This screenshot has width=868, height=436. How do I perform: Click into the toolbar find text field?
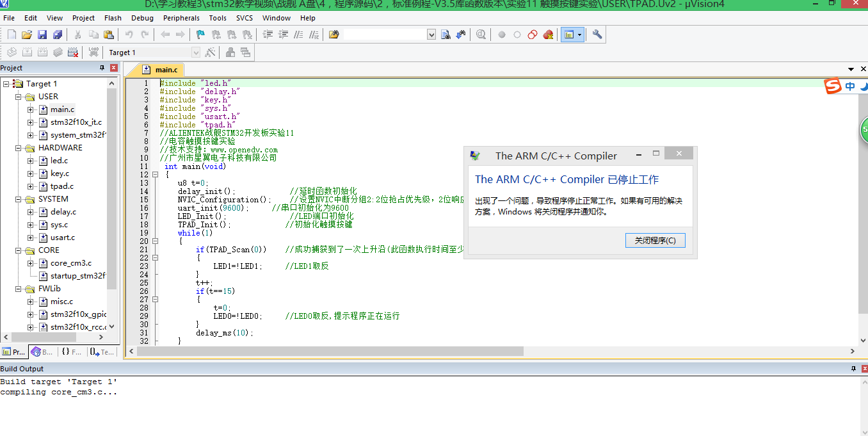(385, 35)
